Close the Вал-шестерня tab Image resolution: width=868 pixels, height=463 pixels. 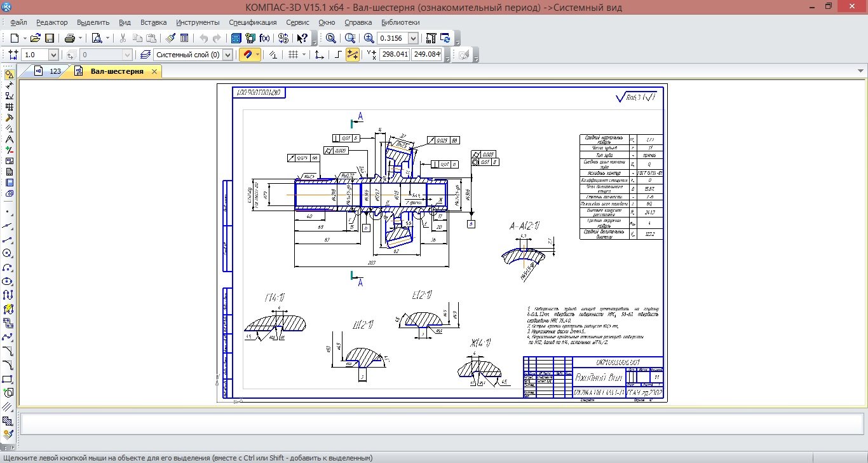coord(154,71)
